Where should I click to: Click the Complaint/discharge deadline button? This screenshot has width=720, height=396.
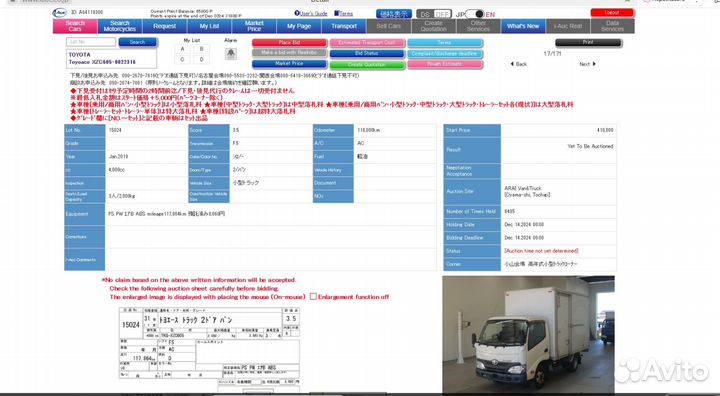click(444, 53)
